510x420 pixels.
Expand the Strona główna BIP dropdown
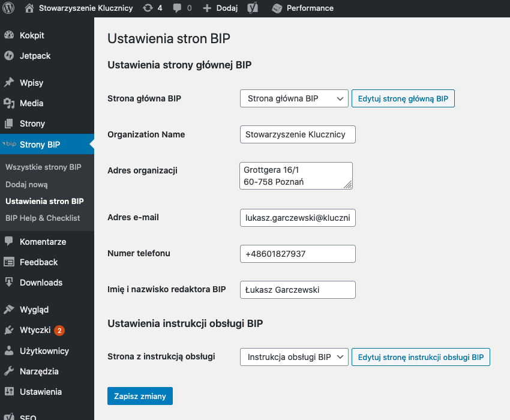pos(294,98)
